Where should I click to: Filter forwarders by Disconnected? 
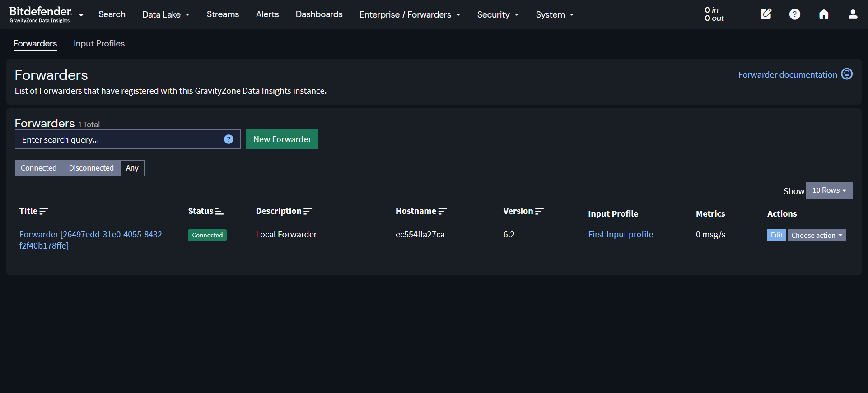pyautogui.click(x=91, y=168)
